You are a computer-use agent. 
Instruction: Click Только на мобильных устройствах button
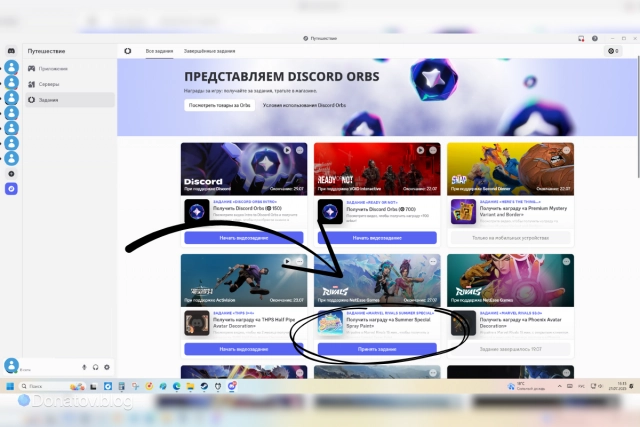510,238
